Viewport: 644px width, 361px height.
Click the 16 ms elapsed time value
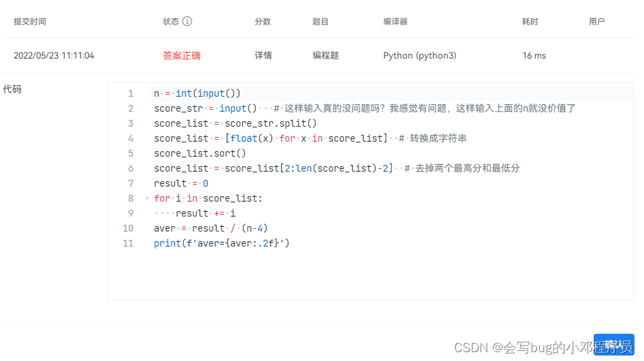[x=534, y=55]
